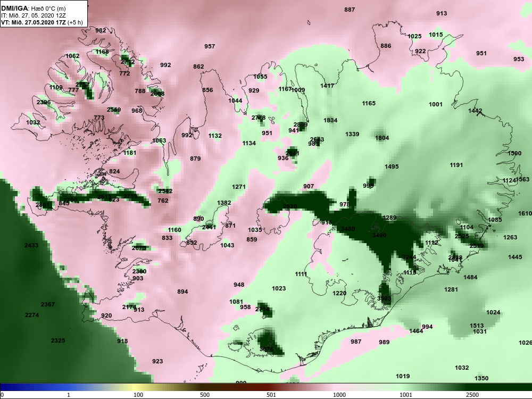
Task: Click the map value 1025
Action: coord(414,36)
